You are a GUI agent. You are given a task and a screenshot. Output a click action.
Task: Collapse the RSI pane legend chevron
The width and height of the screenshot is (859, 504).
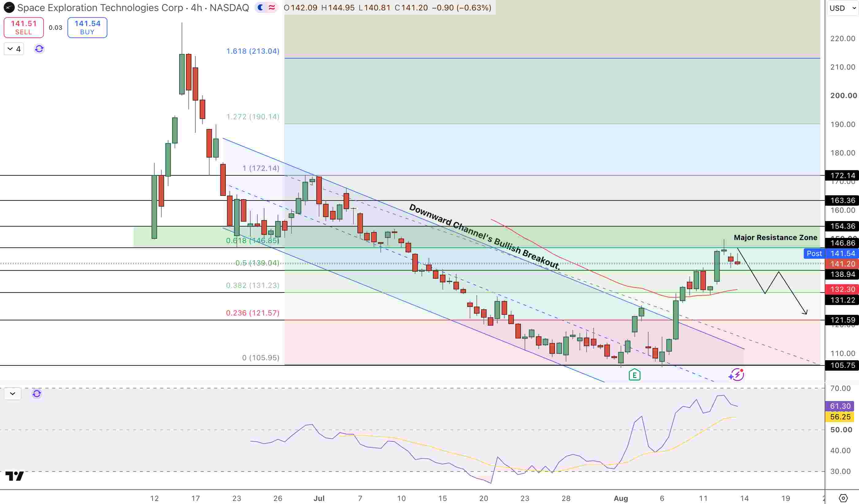click(x=13, y=394)
